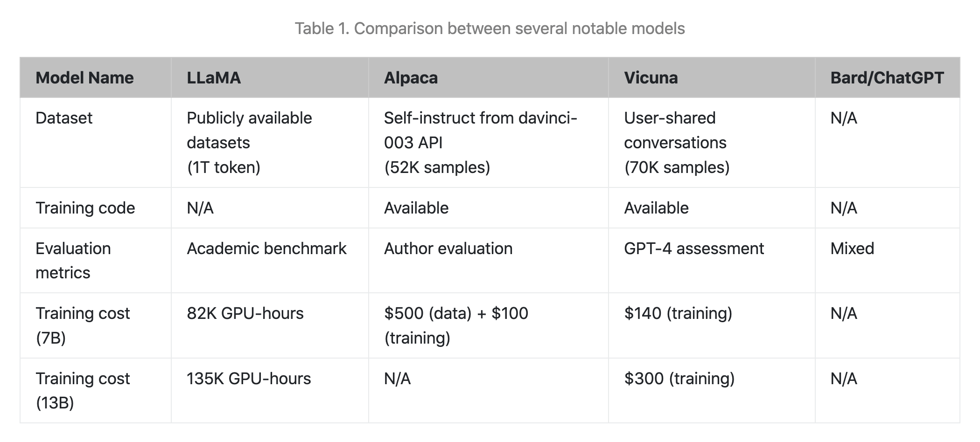The image size is (980, 442).
Task: Click the table caption Table 1
Action: click(490, 28)
